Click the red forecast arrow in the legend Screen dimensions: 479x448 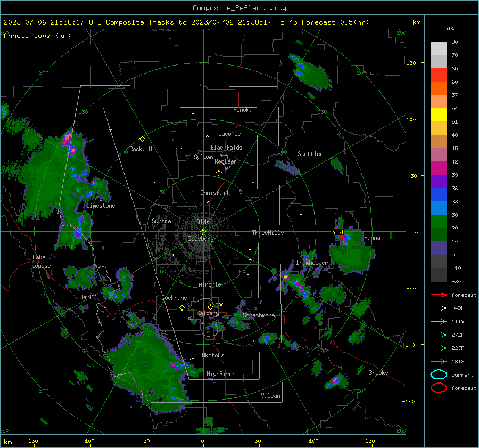439,295
